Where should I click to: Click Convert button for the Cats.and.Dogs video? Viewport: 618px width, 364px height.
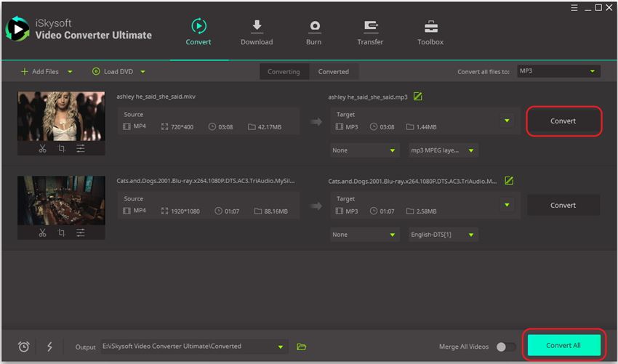(x=563, y=205)
